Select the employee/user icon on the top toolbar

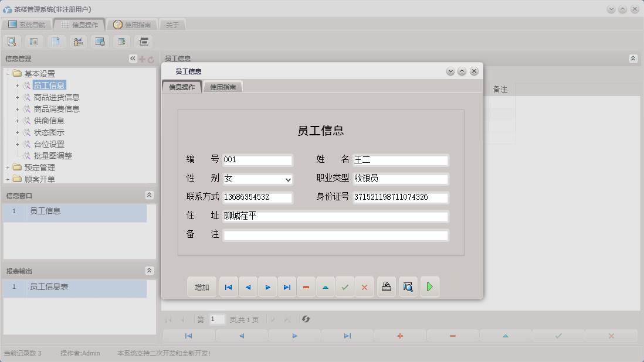coord(77,41)
